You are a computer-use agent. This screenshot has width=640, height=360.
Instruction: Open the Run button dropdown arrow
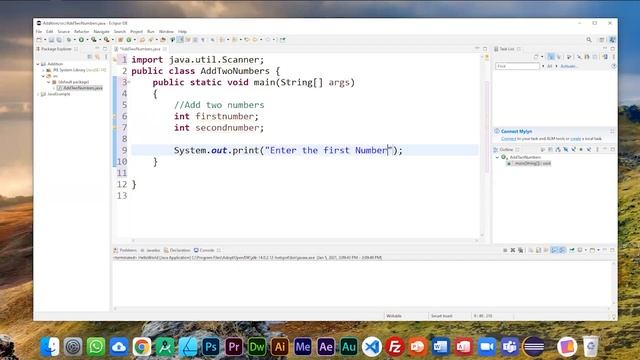pyautogui.click(x=87, y=40)
